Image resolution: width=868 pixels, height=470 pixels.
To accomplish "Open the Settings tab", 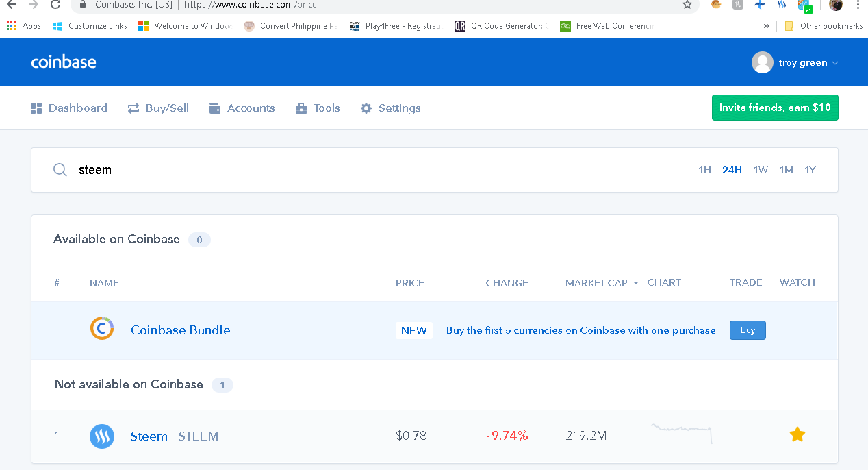I will tap(390, 108).
